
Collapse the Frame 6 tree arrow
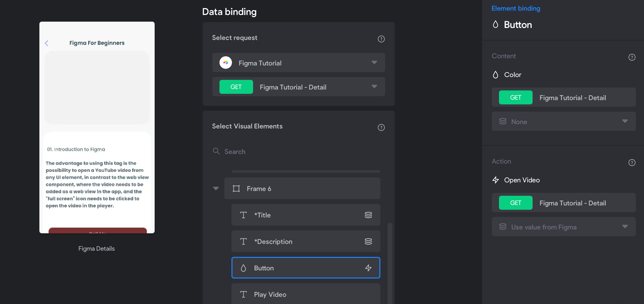pos(216,188)
